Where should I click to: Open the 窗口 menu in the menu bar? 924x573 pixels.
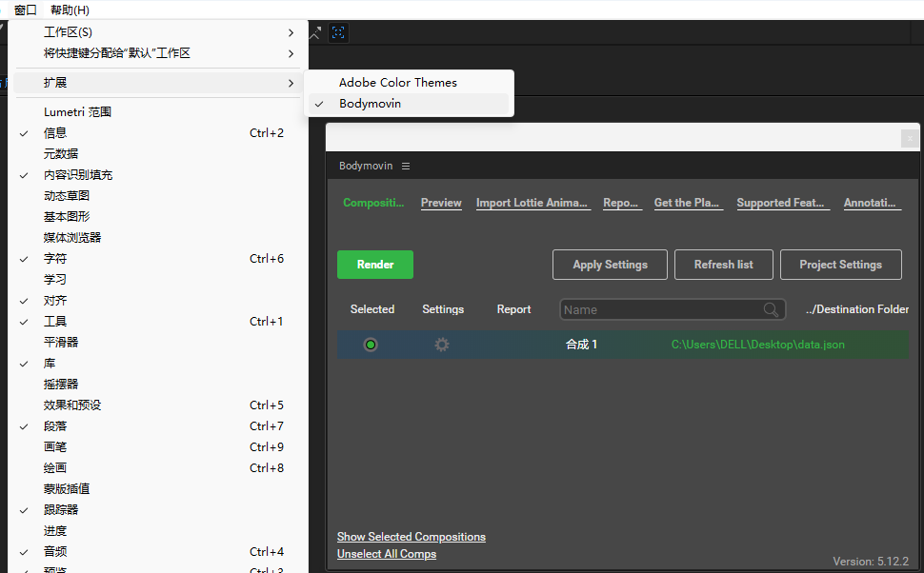(26, 10)
